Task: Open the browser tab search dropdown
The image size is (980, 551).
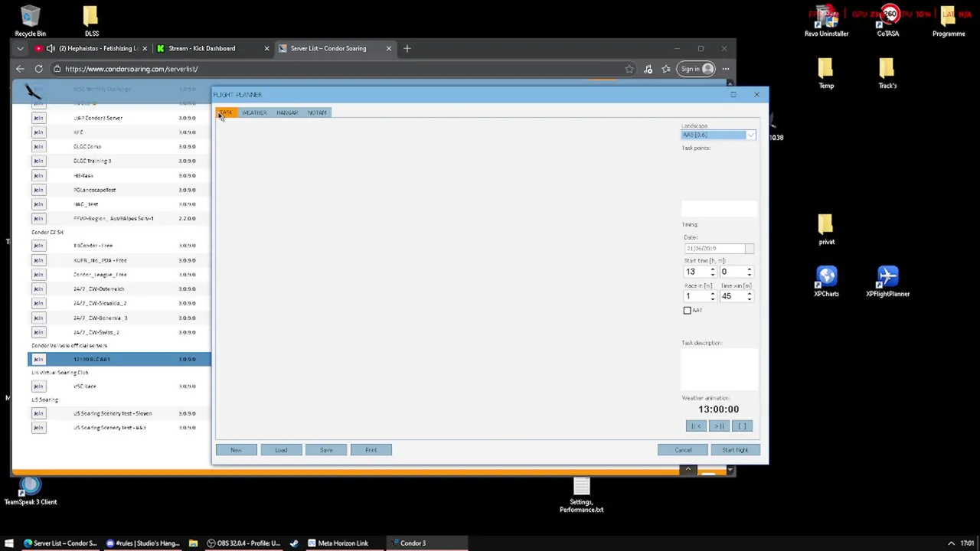Action: (20, 48)
